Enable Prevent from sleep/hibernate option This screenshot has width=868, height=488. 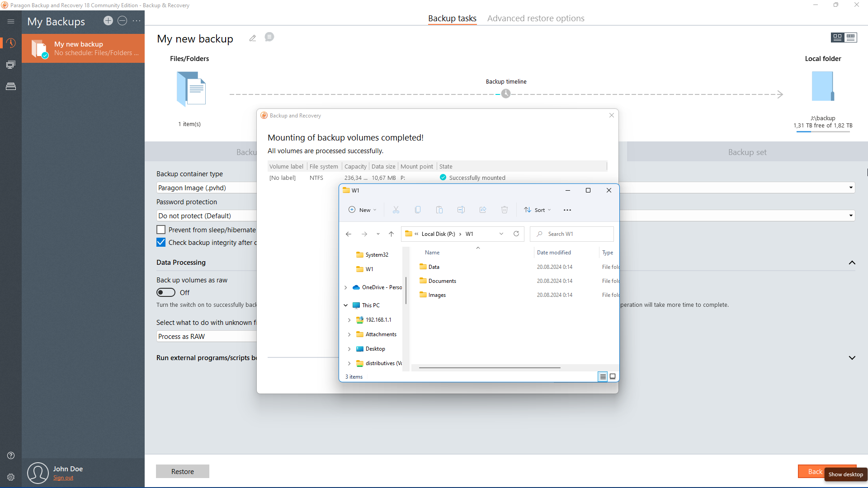[x=161, y=230]
